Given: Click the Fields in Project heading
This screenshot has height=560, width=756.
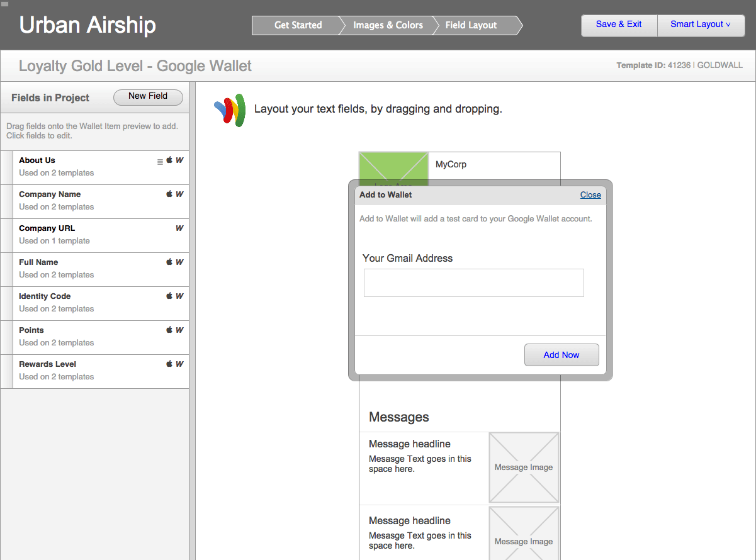Looking at the screenshot, I should click(50, 98).
